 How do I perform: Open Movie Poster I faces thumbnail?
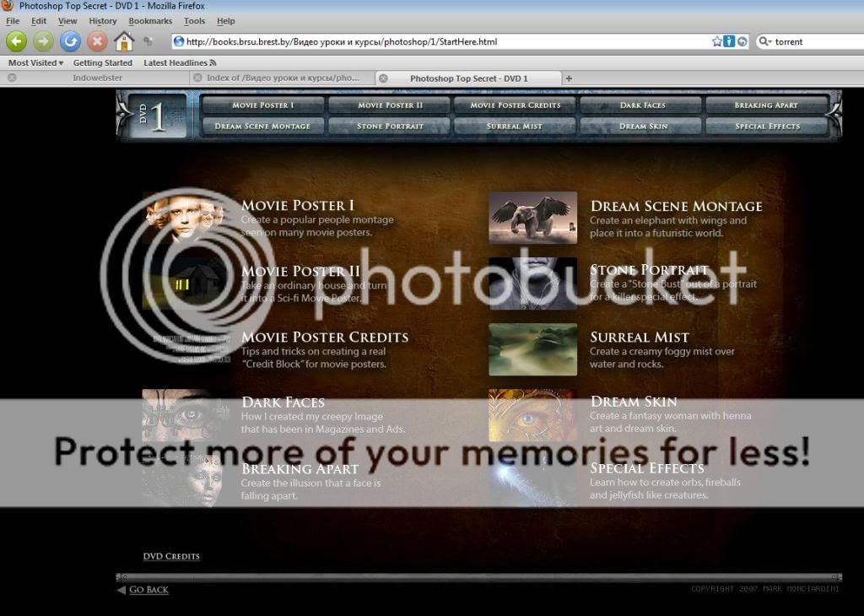coord(186,218)
